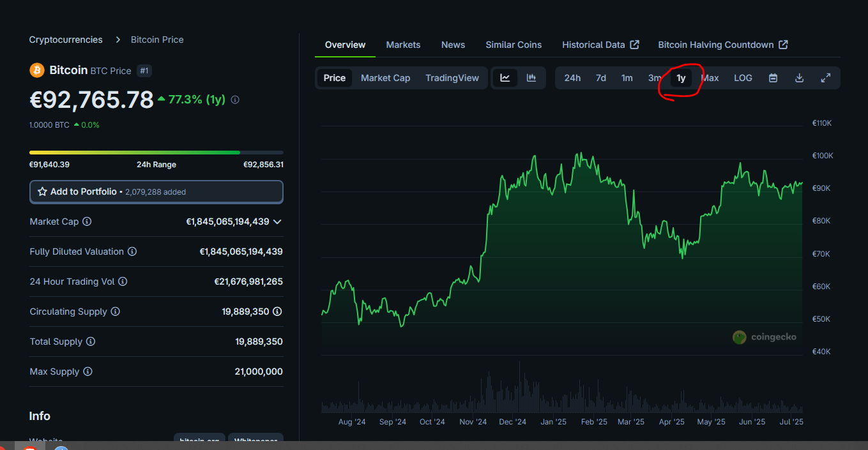Click the Bitcoin orange logo icon

37,70
